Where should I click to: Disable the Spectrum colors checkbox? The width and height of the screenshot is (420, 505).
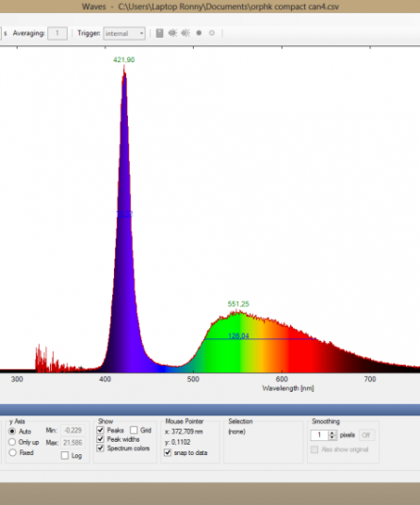(x=101, y=448)
